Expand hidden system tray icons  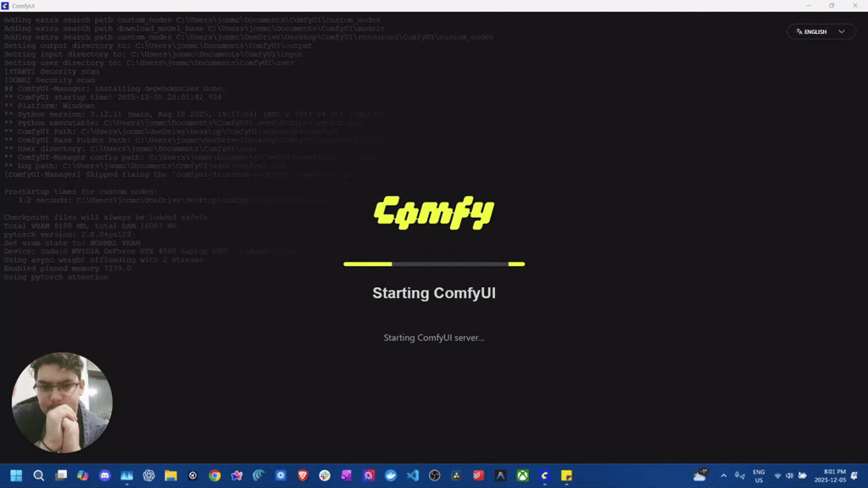723,475
